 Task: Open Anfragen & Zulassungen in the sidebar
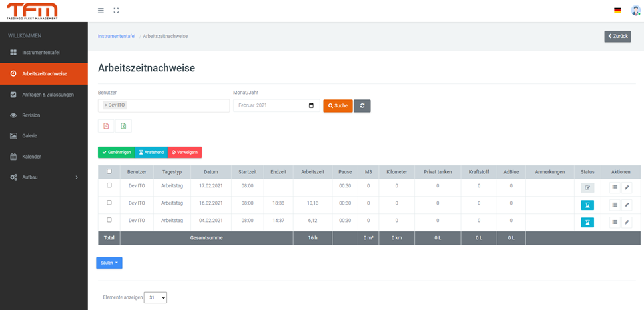click(43, 95)
